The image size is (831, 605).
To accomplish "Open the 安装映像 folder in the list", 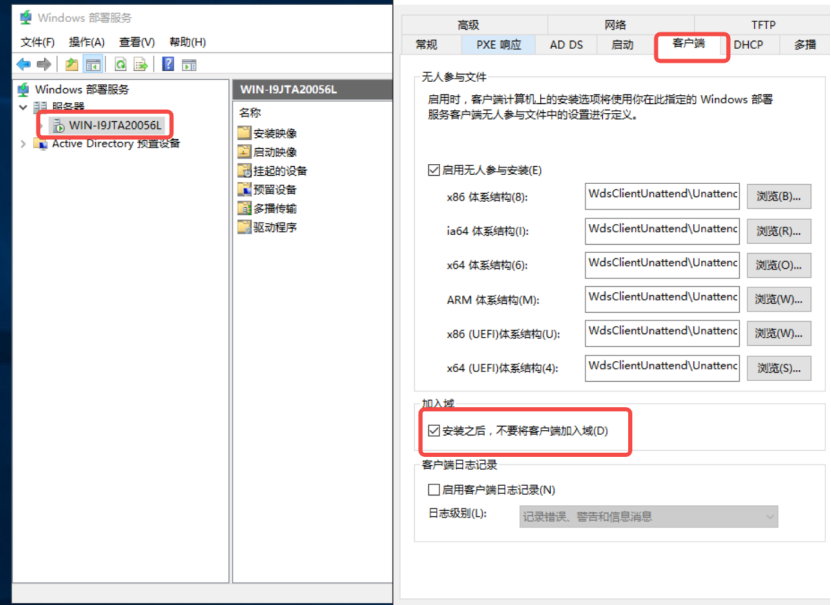I will (x=267, y=133).
